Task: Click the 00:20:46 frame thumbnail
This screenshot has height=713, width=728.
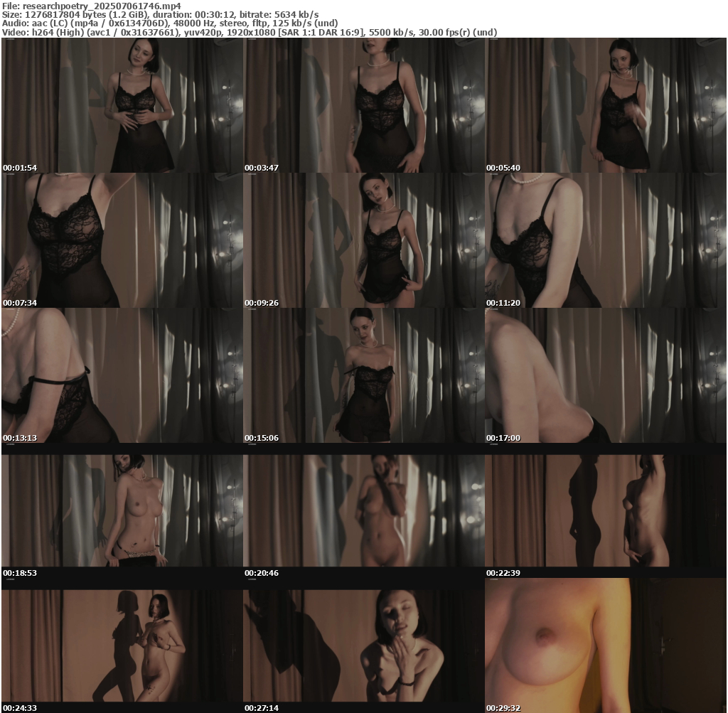Action: pos(364,510)
